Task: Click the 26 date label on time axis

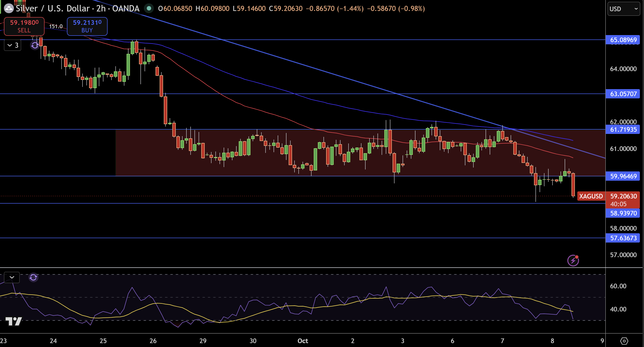Action: pyautogui.click(x=153, y=341)
